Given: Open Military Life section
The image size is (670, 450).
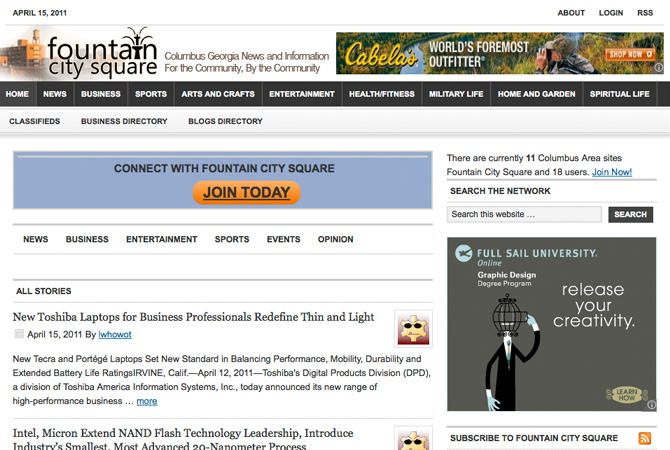Looking at the screenshot, I should point(456,94).
